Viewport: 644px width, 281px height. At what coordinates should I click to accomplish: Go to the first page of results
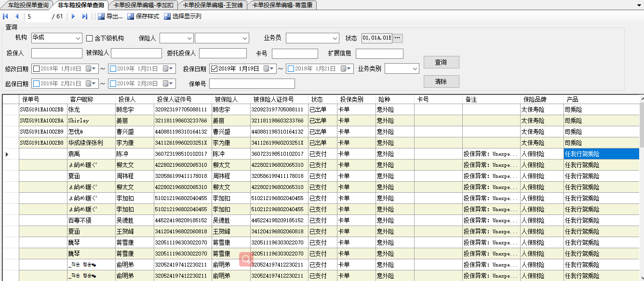point(6,16)
